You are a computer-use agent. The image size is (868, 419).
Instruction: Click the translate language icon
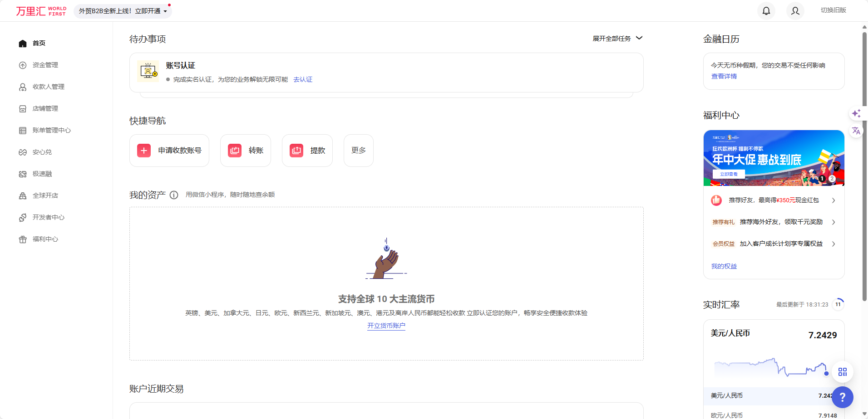(x=856, y=131)
